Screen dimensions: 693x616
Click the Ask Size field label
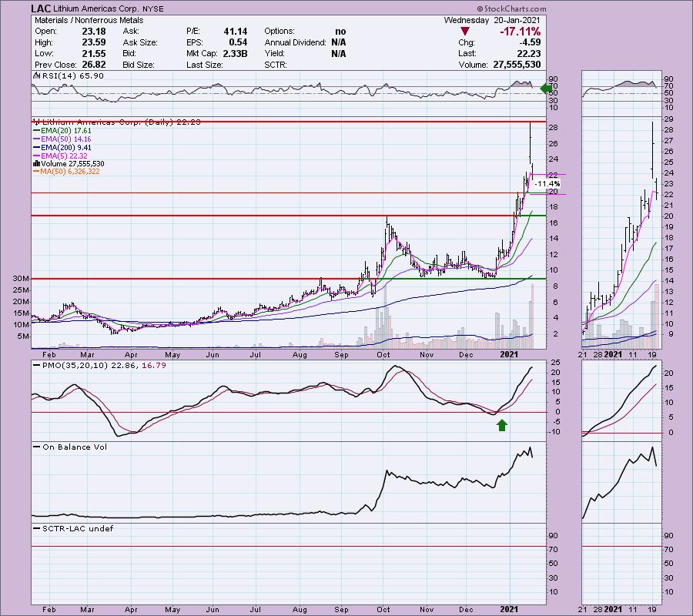click(140, 42)
